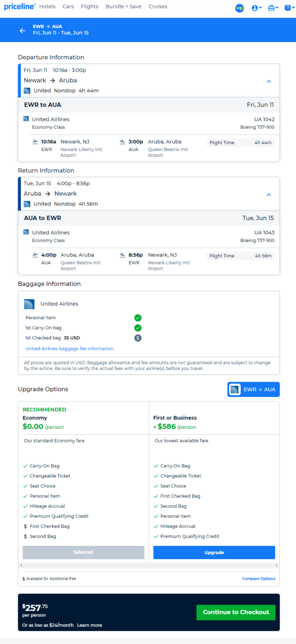
Task: Open the Cars tab
Action: pyautogui.click(x=68, y=7)
